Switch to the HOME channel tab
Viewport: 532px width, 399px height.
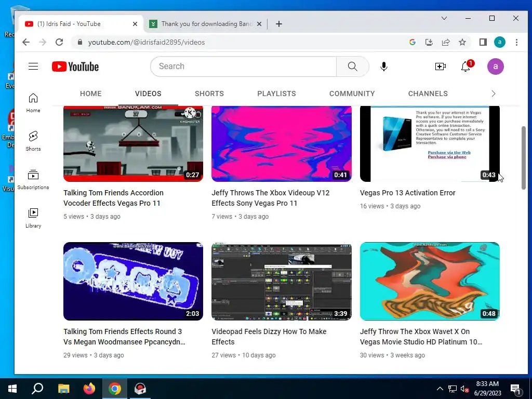pyautogui.click(x=90, y=94)
